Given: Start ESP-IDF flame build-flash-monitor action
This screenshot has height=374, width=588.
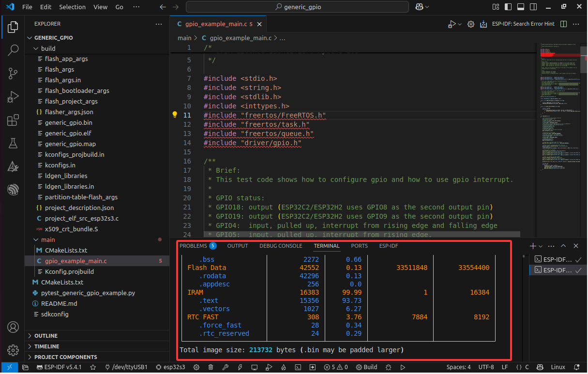Looking at the screenshot, I should pyautogui.click(x=284, y=367).
